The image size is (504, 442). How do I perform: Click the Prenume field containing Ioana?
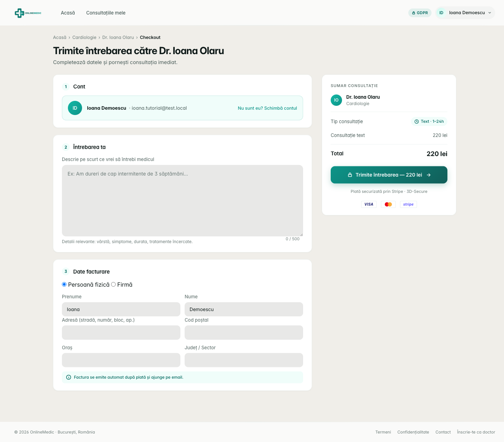[x=121, y=309]
